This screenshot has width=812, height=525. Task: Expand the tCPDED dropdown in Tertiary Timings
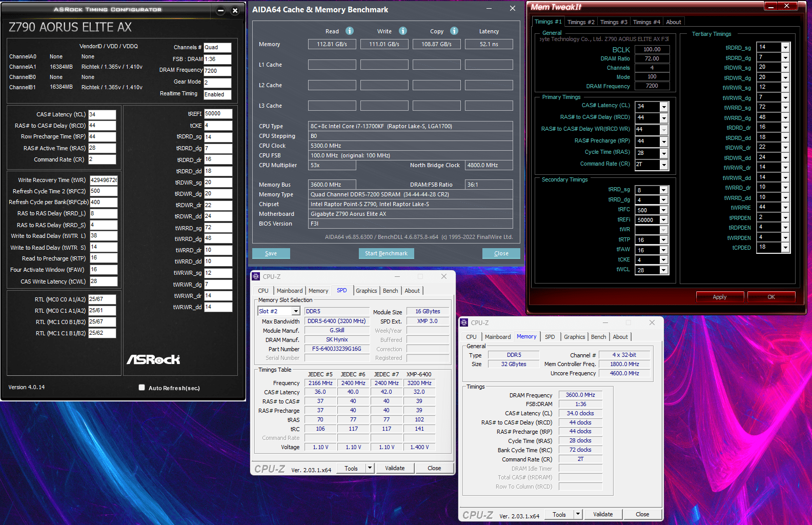[785, 247]
